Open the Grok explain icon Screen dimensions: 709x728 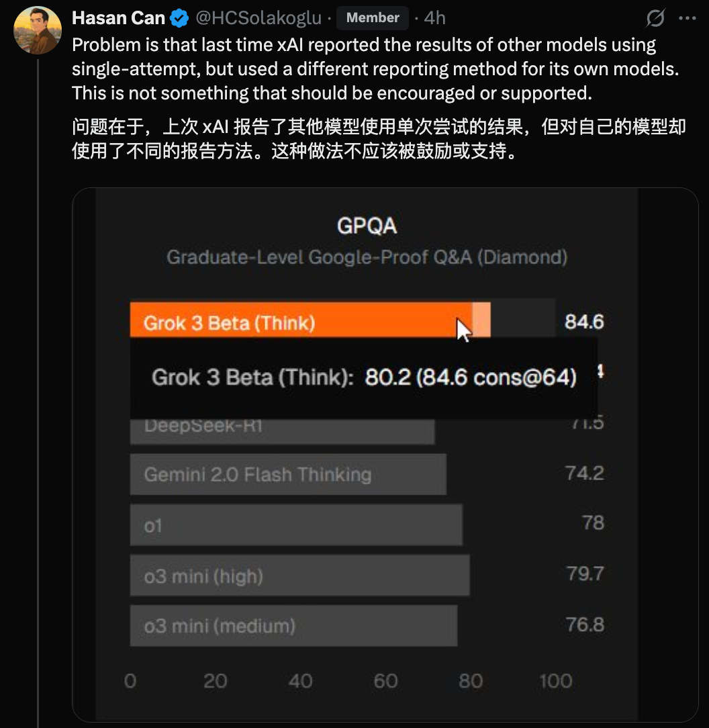pyautogui.click(x=655, y=18)
